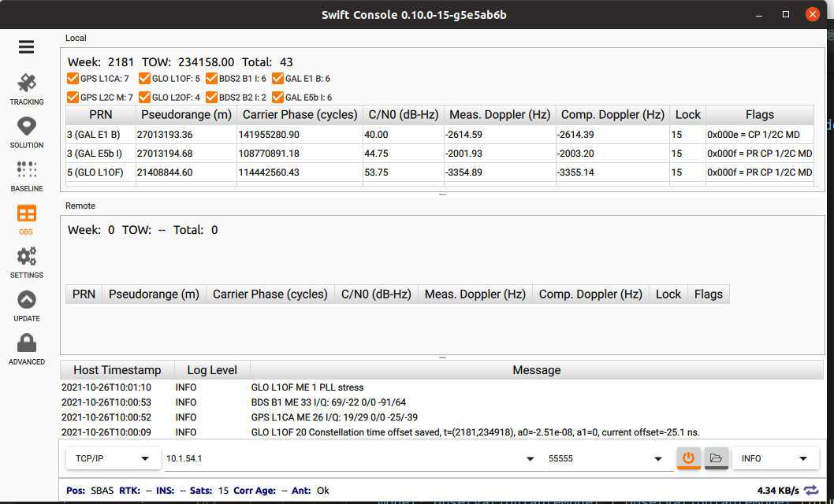Click the Sats: 15 status entry
The width and height of the screenshot is (834, 504).
click(x=209, y=490)
